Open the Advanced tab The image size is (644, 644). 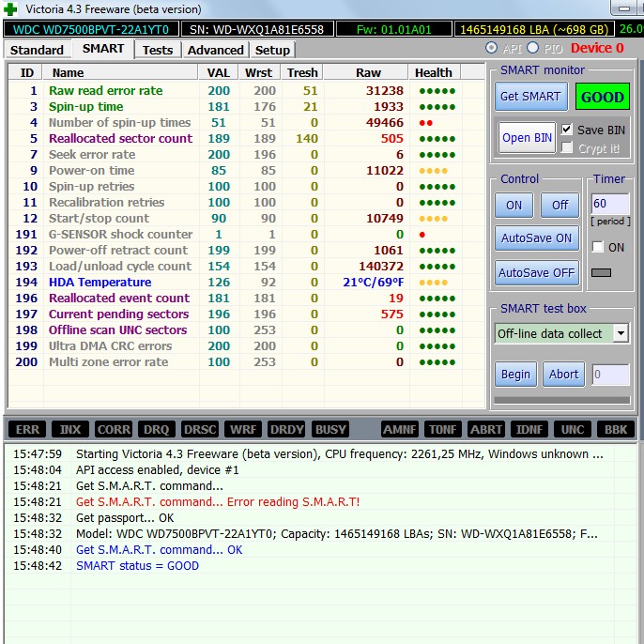215,50
